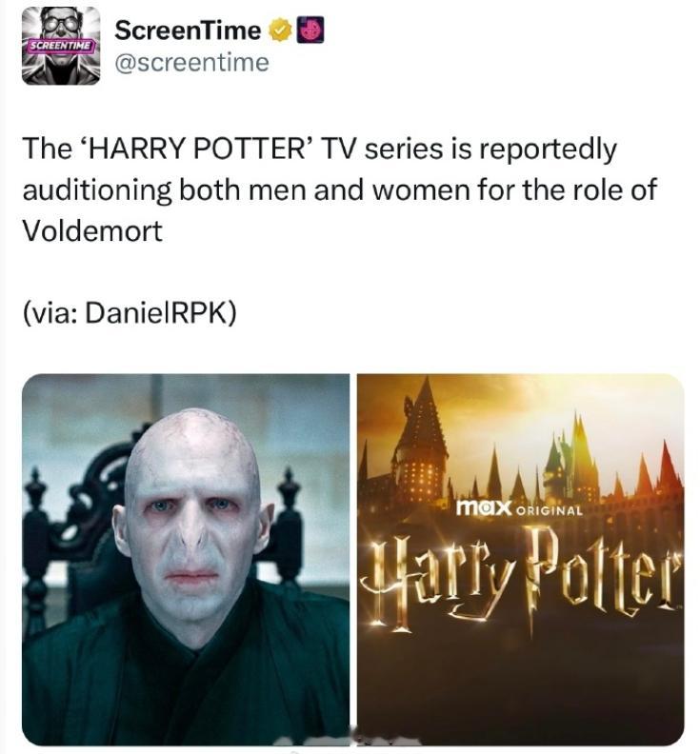
Task: Open the Harry Potter Max Original image
Action: pos(521,560)
